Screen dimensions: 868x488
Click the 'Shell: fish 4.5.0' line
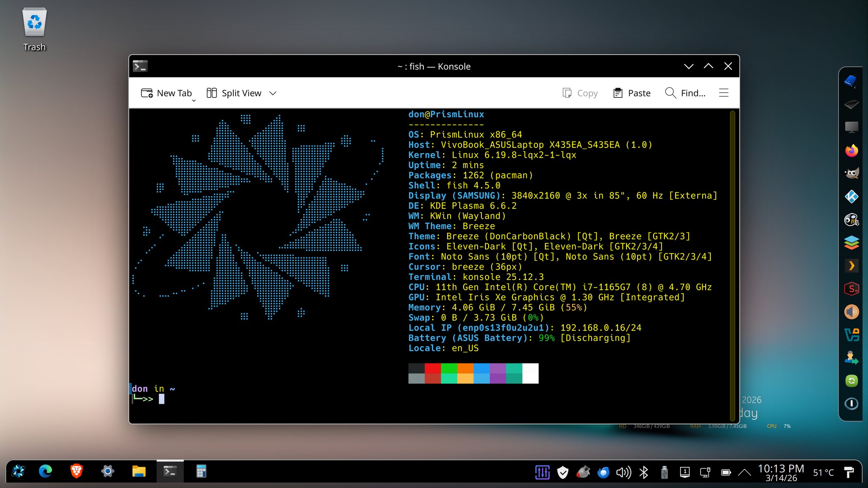pyautogui.click(x=454, y=186)
